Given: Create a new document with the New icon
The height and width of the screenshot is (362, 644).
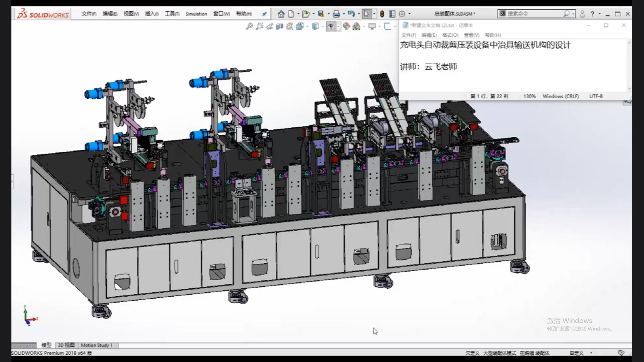Looking at the screenshot, I should (291, 14).
